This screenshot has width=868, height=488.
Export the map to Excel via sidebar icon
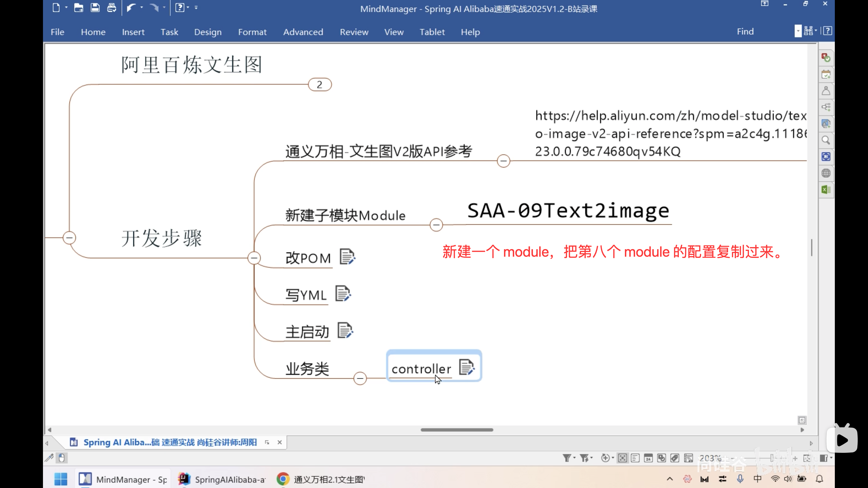click(x=826, y=190)
